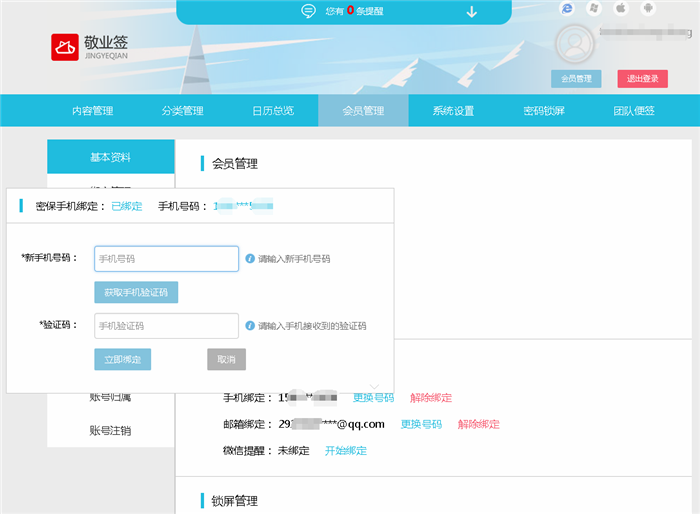Expand the reminders panel down arrow
This screenshot has width=700, height=514.
(472, 12)
